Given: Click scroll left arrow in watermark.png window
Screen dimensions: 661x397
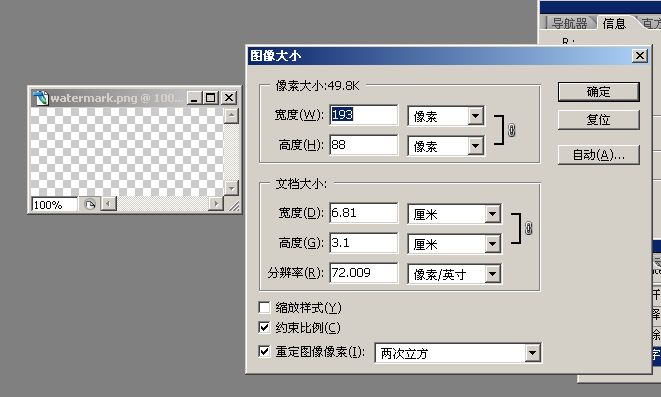Looking at the screenshot, I should [108, 204].
